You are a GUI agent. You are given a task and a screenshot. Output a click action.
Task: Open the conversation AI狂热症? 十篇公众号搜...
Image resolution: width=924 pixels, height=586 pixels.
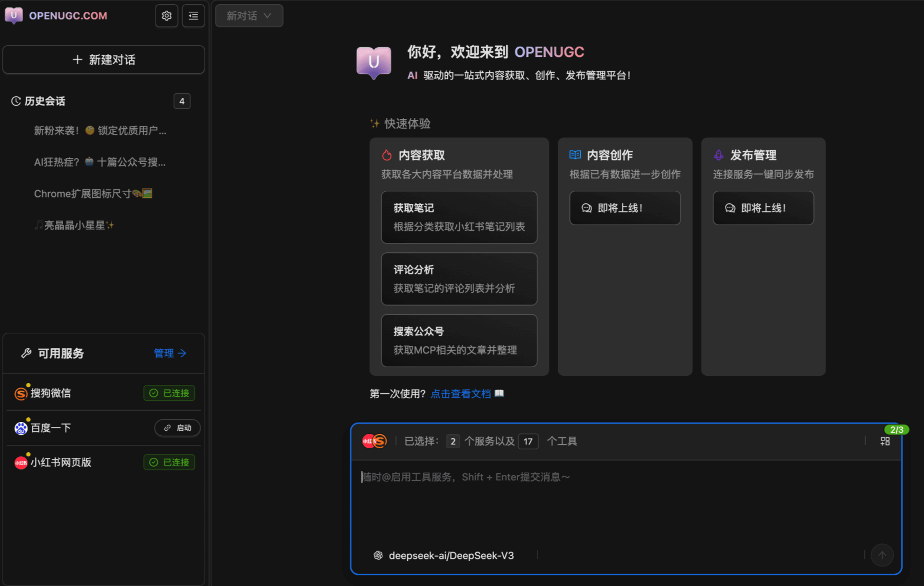[100, 162]
